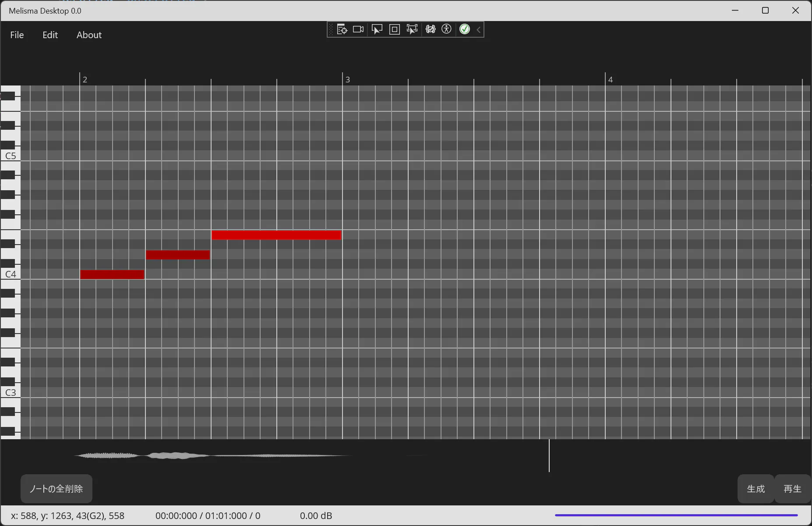Click the 生成 button

756,489
